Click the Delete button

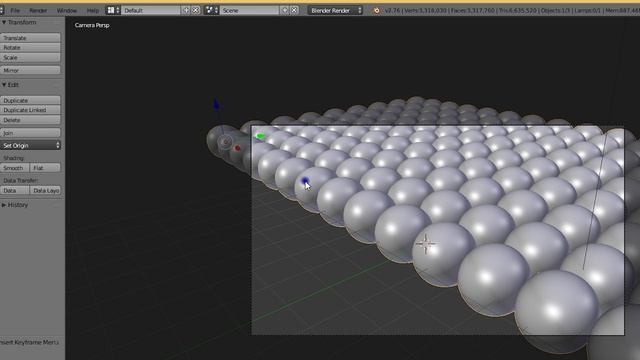31,120
